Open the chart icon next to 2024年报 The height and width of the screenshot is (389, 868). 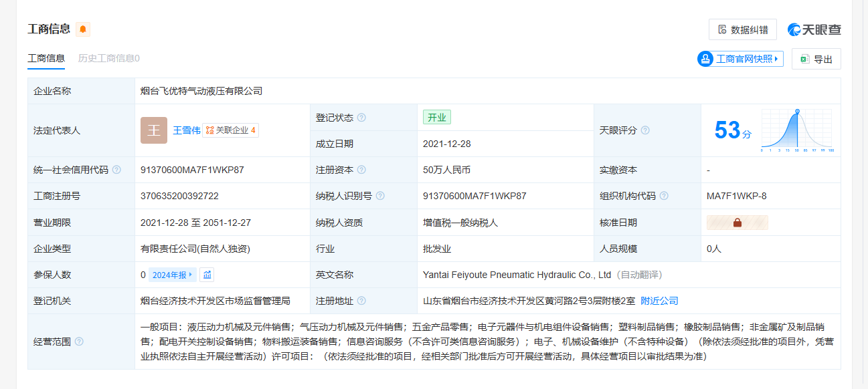207,275
